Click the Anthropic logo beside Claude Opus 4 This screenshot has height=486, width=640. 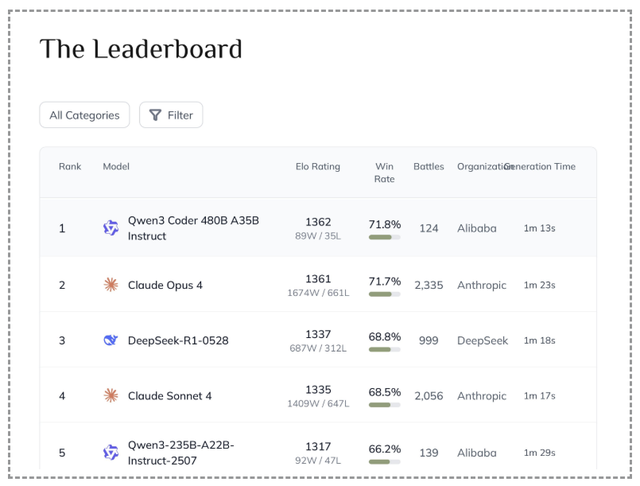111,284
